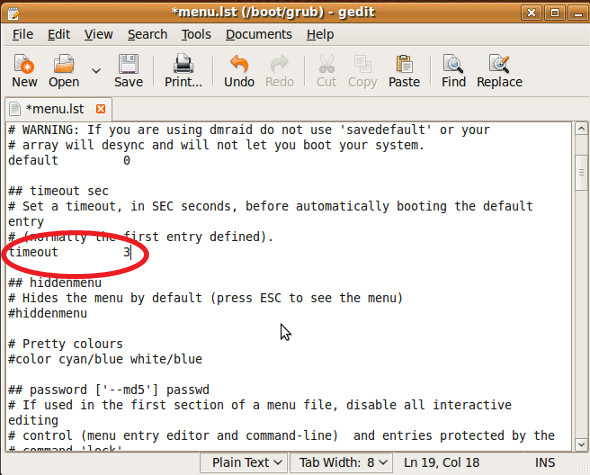Paste clipboard contents via toolbar
This screenshot has width=590, height=475.
pyautogui.click(x=404, y=71)
